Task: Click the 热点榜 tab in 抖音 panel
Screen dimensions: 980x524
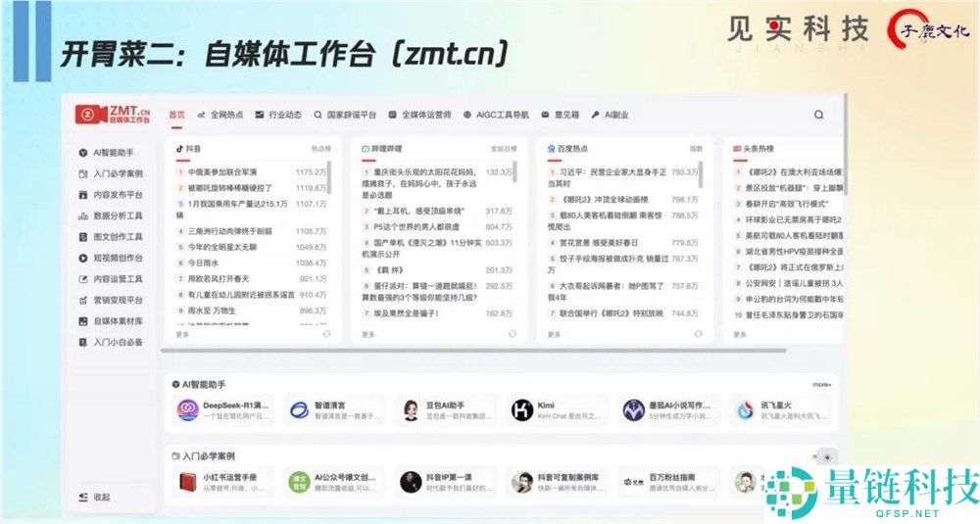Action: point(321,149)
